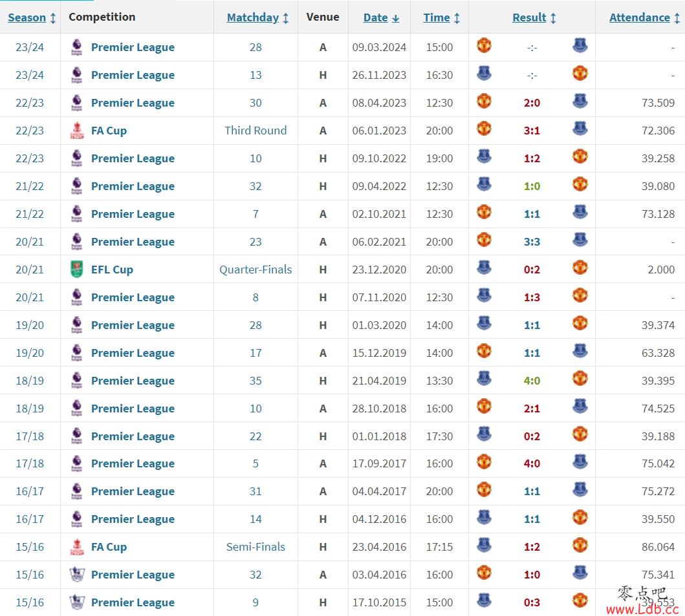Click Manchester United crest in 07.11.2020 row
The width and height of the screenshot is (685, 616).
[580, 295]
